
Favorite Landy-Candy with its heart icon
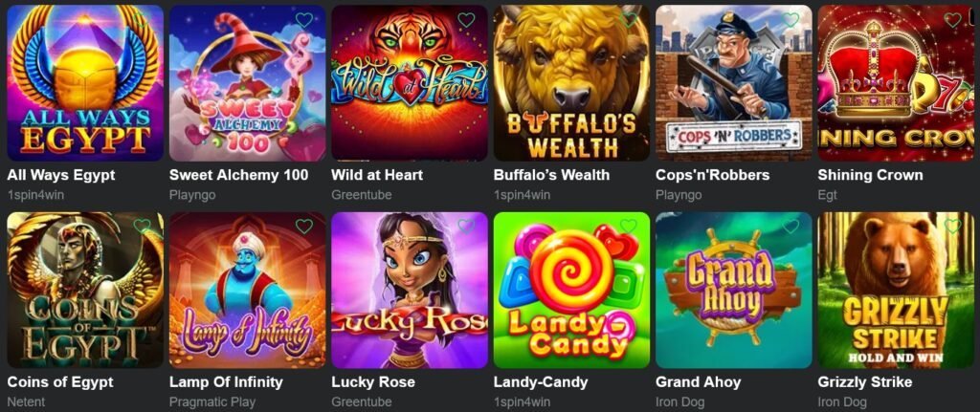[628, 226]
